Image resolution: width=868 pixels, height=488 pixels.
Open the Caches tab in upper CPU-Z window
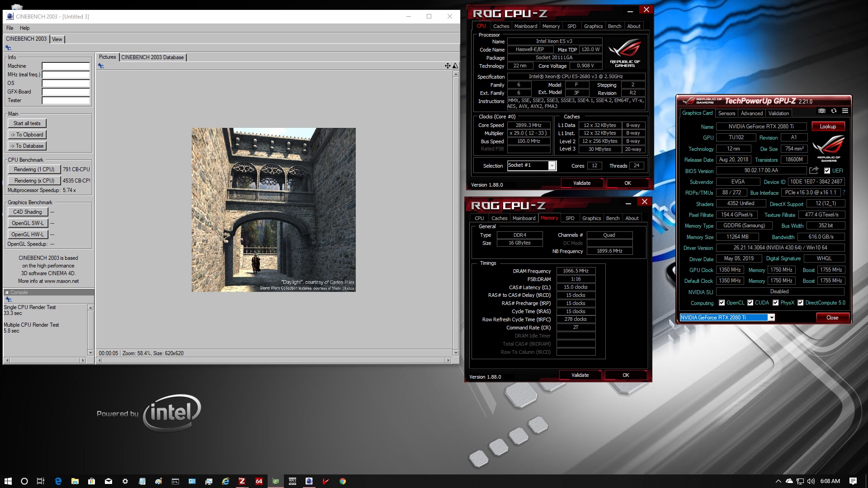[x=501, y=26]
